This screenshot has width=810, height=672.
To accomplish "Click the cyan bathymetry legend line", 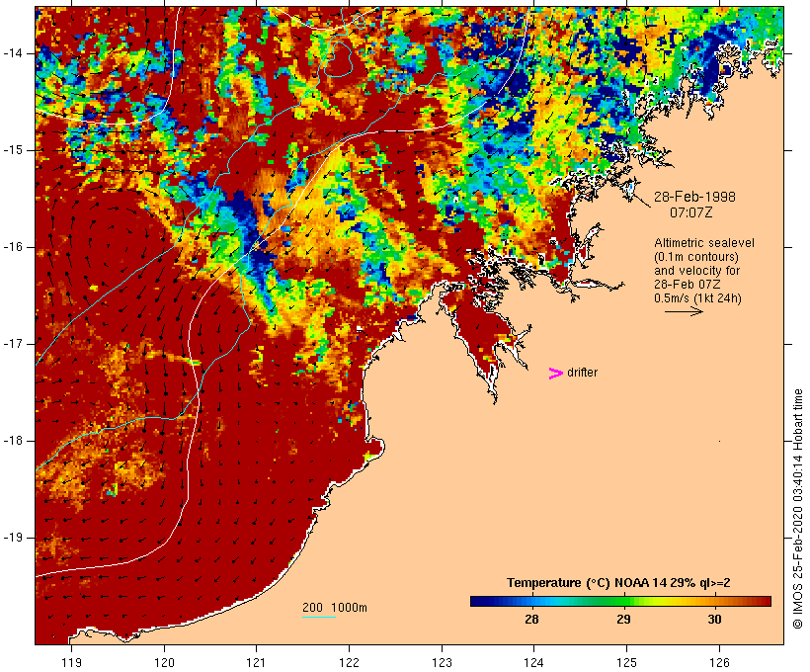I will [319, 617].
